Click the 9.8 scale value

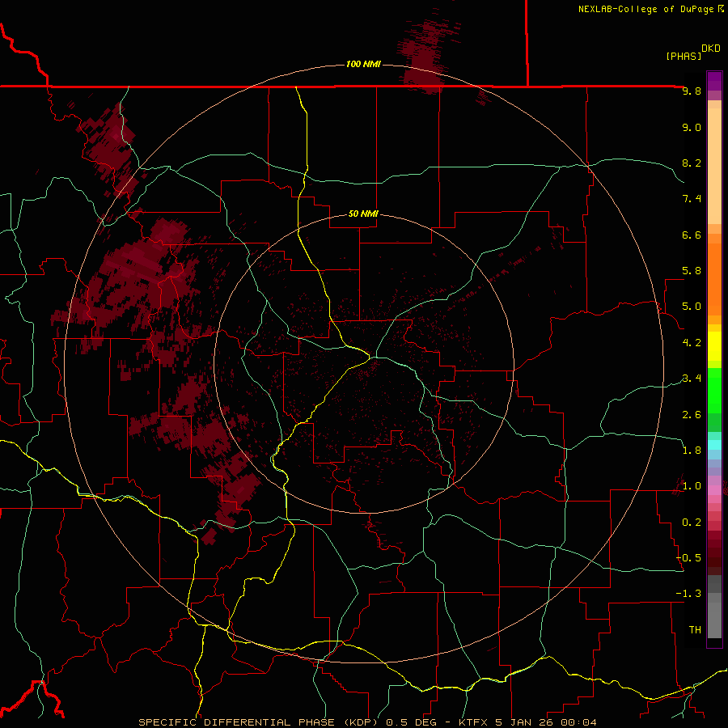point(692,91)
